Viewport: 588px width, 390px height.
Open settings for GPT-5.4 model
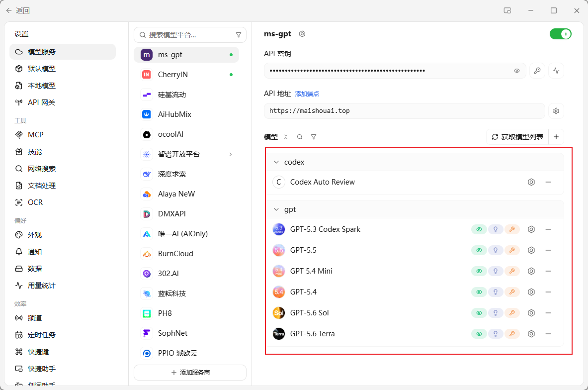(531, 292)
